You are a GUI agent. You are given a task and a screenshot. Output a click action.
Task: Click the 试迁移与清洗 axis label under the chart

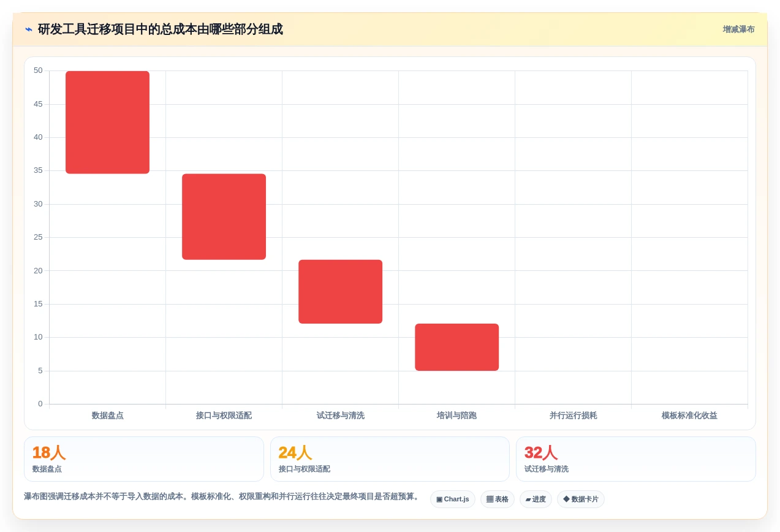(340, 416)
